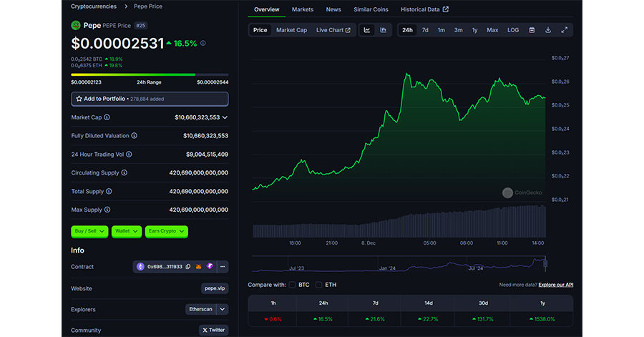Viewport: 644px width, 337px height.
Task: Click the X logo in the Twitter button
Action: (205, 330)
